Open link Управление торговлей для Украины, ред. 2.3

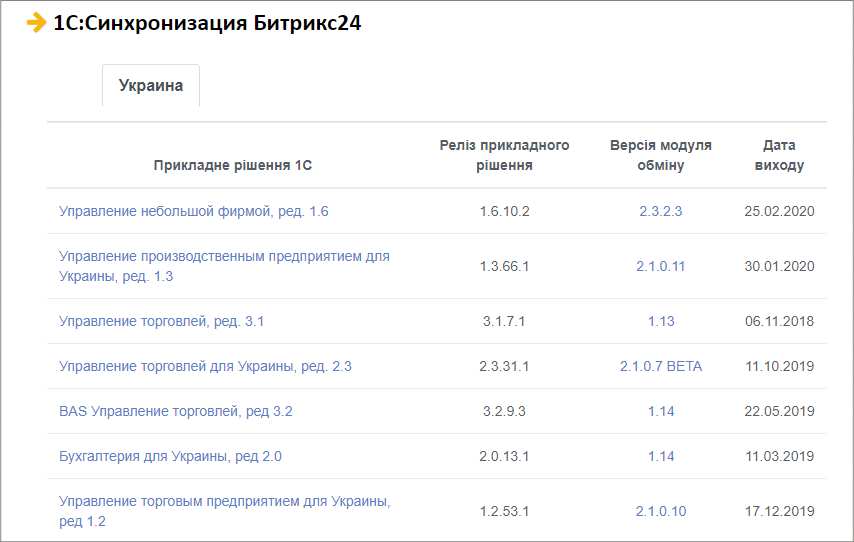[x=205, y=367]
